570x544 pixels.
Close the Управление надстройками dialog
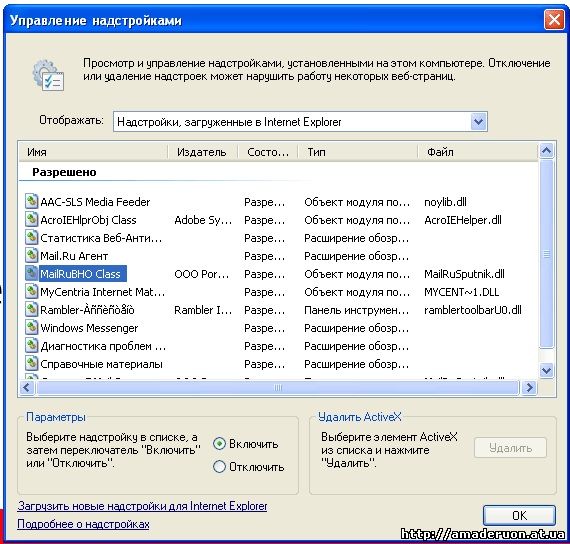554,19
